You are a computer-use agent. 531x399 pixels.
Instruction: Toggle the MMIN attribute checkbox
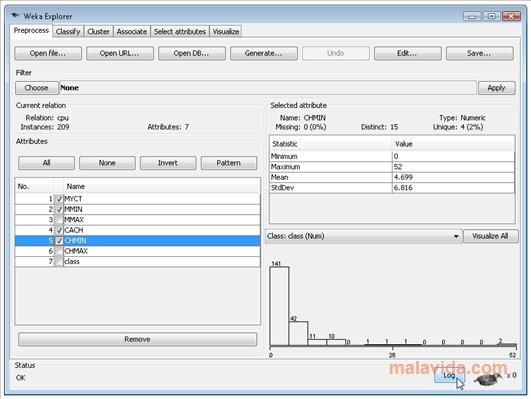click(59, 209)
